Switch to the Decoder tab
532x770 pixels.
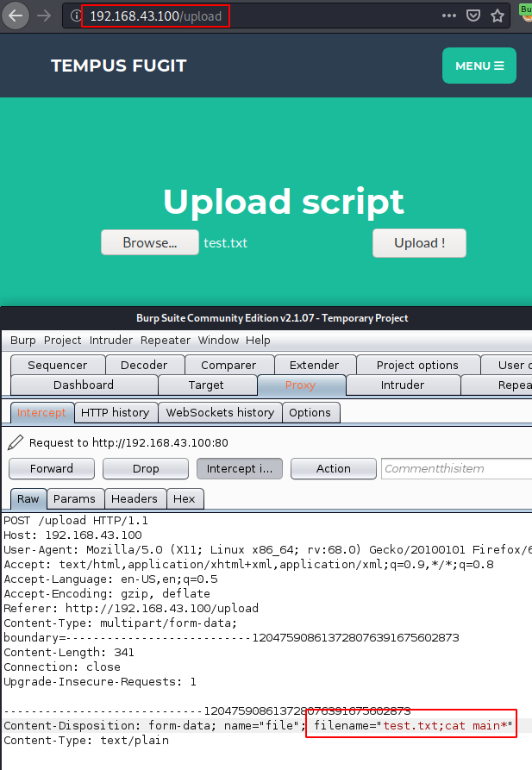[x=144, y=365]
